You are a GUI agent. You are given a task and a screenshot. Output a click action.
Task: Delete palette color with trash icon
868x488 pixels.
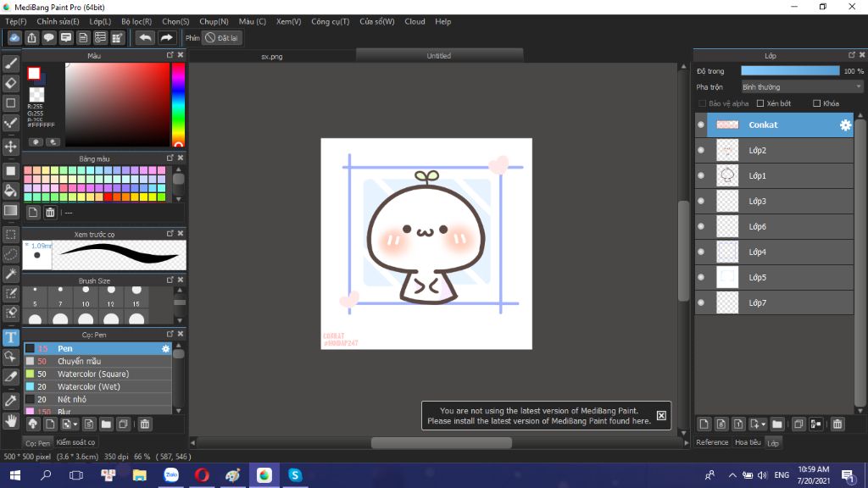coord(50,213)
